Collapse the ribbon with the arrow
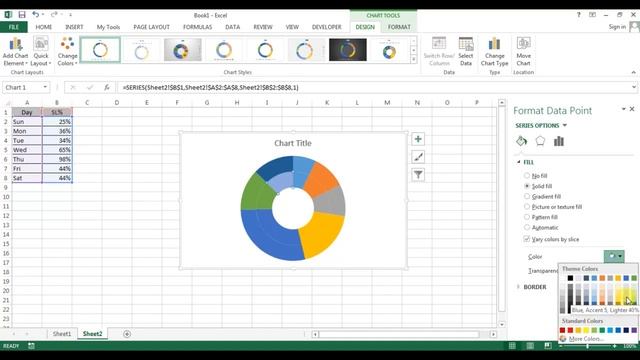This screenshot has width=640, height=360. tap(633, 72)
